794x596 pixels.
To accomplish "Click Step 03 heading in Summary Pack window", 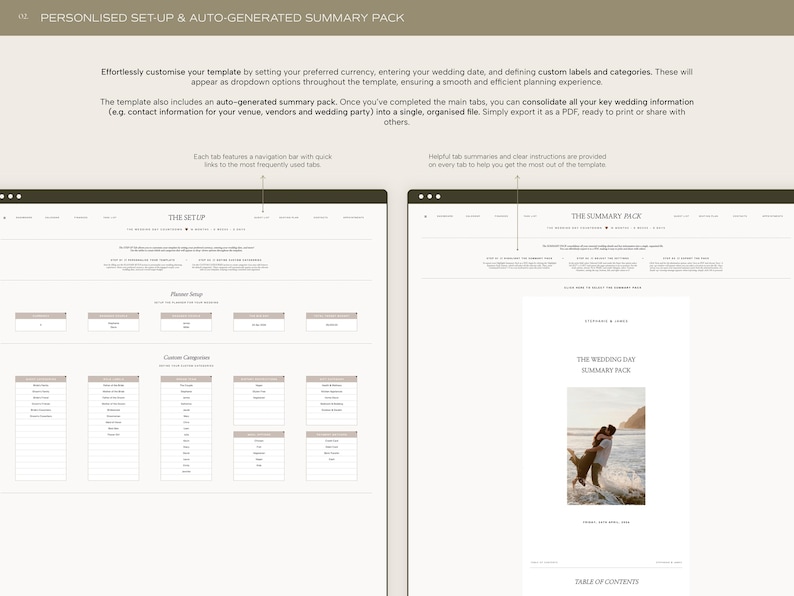I will [x=686, y=258].
